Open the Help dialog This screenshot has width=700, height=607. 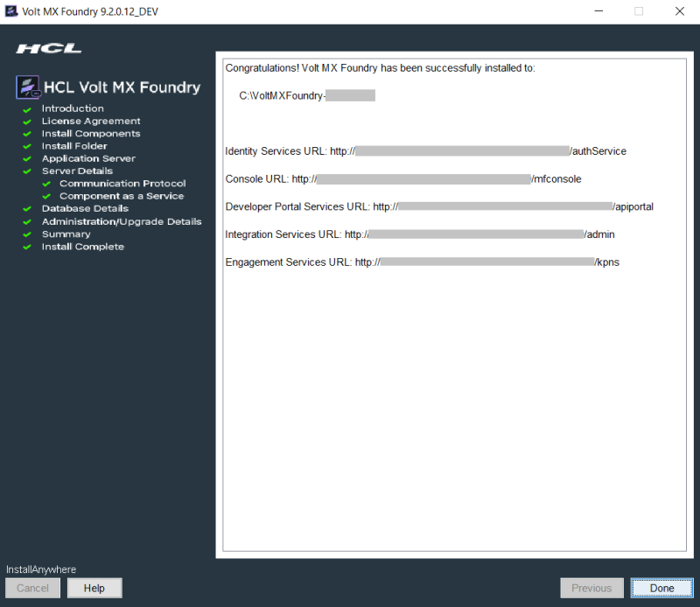tap(94, 588)
